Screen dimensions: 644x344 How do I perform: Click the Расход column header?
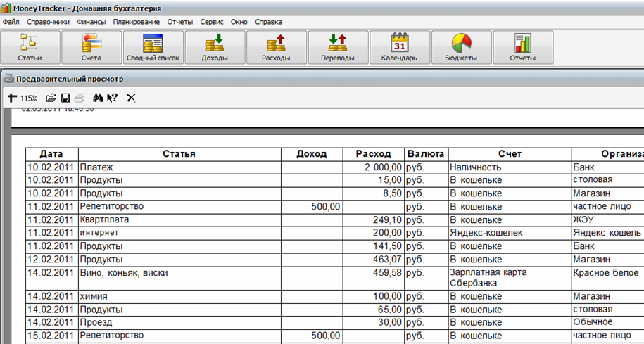pos(373,154)
